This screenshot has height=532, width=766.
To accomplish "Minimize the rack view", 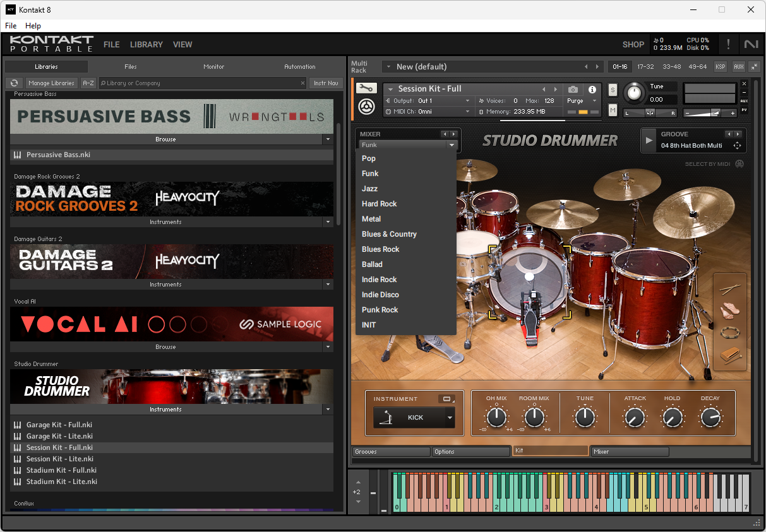I will pos(753,67).
